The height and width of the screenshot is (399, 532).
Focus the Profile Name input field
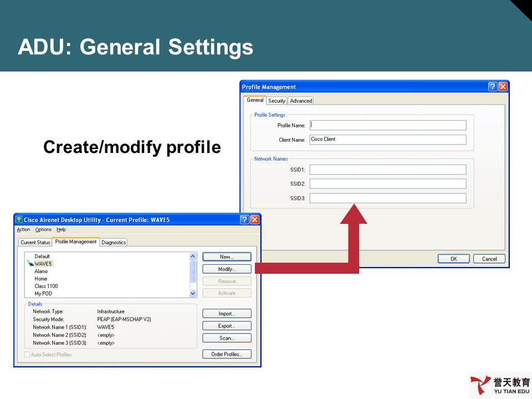pos(388,125)
